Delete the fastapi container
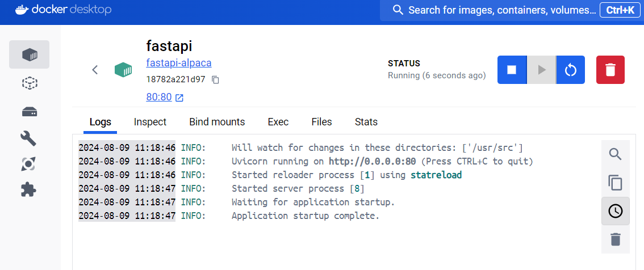The width and height of the screenshot is (644, 270). click(610, 70)
